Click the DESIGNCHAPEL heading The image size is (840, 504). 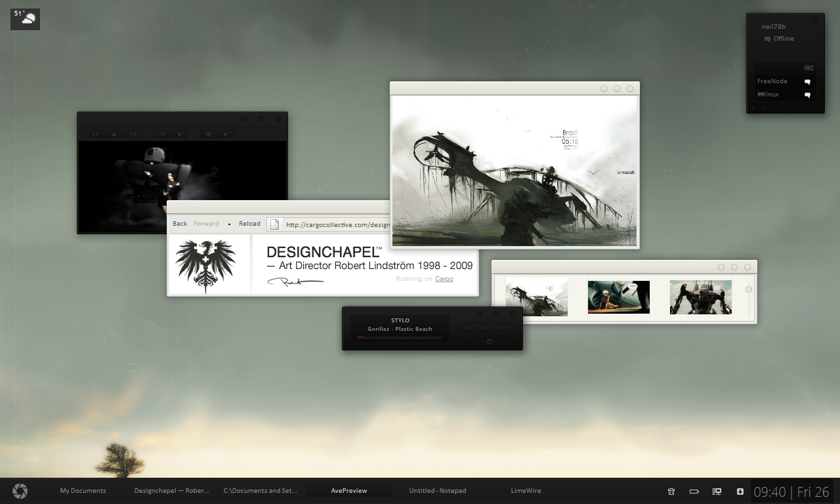tap(324, 252)
